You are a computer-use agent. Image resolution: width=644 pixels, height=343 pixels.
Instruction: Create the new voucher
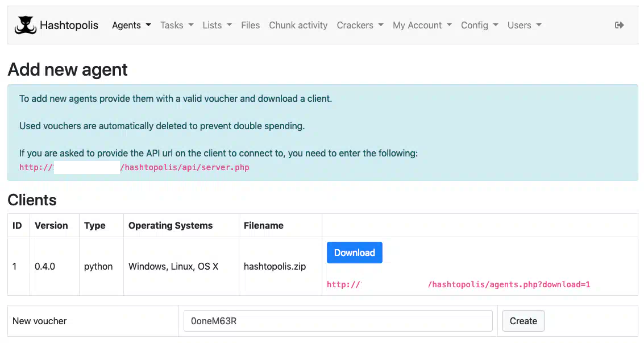coord(523,321)
